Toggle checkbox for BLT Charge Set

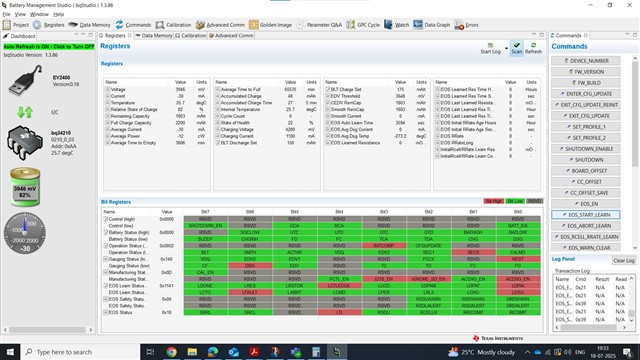[x=327, y=89]
